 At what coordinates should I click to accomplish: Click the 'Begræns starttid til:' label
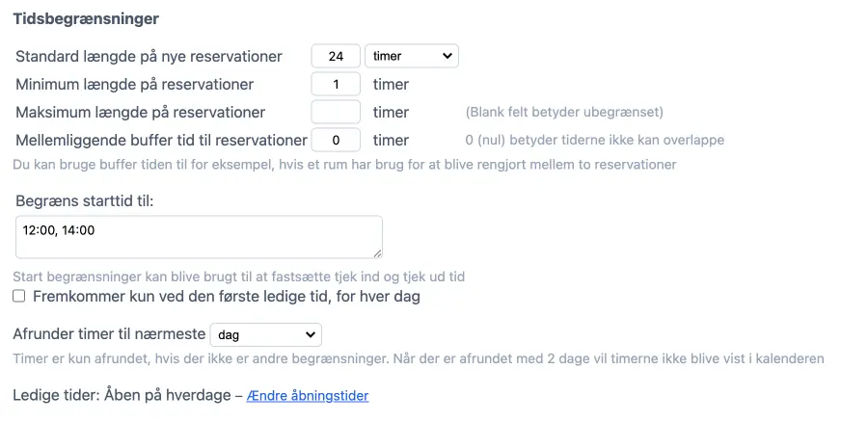(85, 200)
